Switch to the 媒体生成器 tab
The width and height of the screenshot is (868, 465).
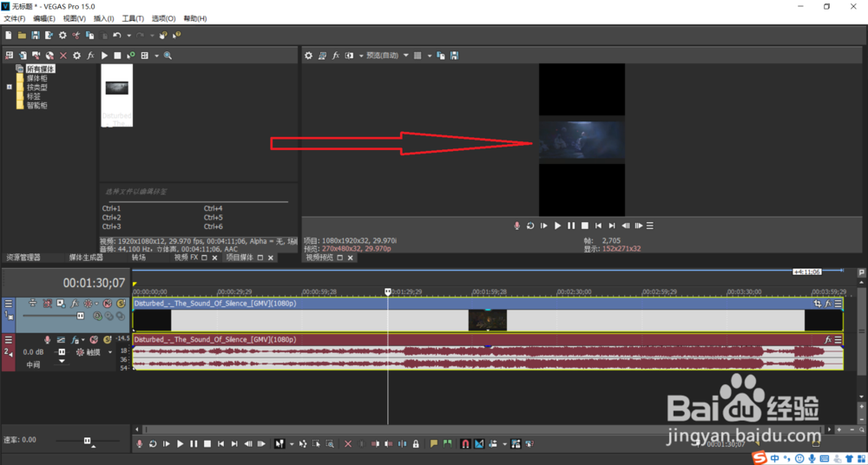[86, 258]
